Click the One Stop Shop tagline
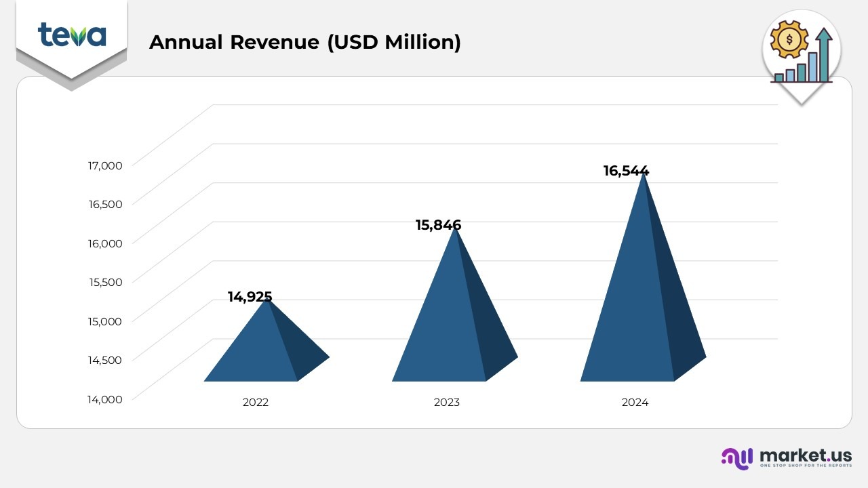 tap(805, 466)
